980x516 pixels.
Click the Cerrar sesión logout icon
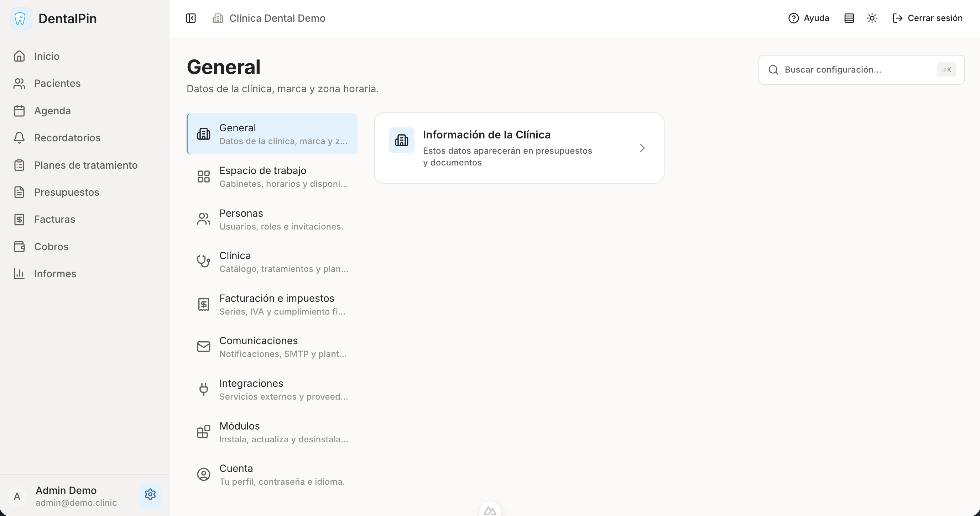pos(897,18)
